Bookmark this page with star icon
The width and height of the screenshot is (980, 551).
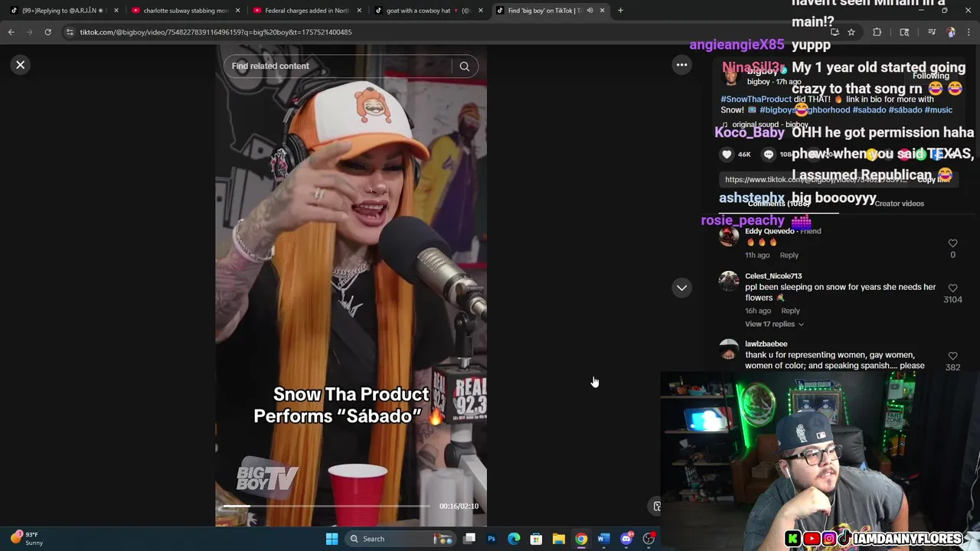click(851, 32)
